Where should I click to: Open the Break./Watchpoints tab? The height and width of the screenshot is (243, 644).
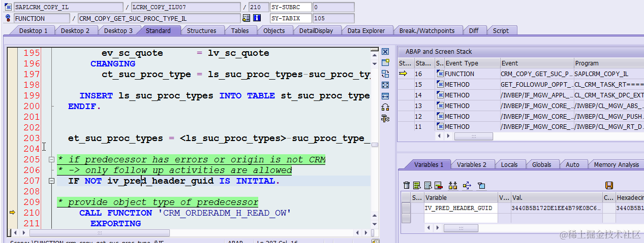pos(427,30)
